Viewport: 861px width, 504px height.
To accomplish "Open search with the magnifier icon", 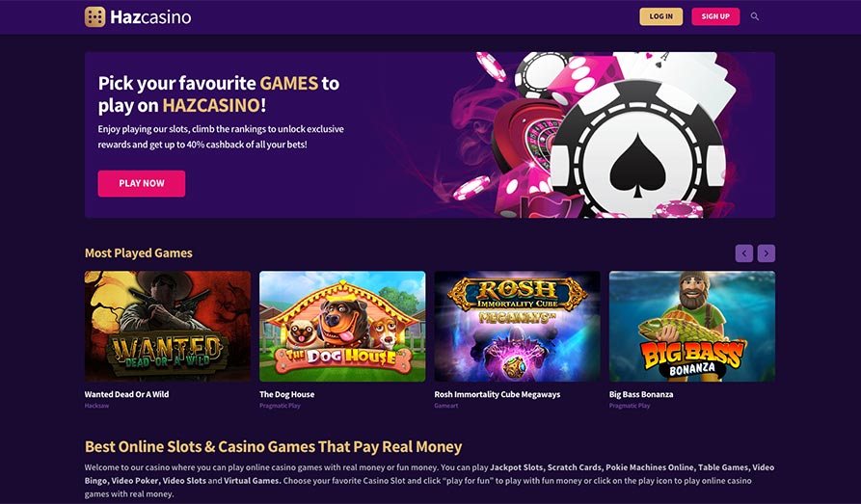I will point(755,16).
